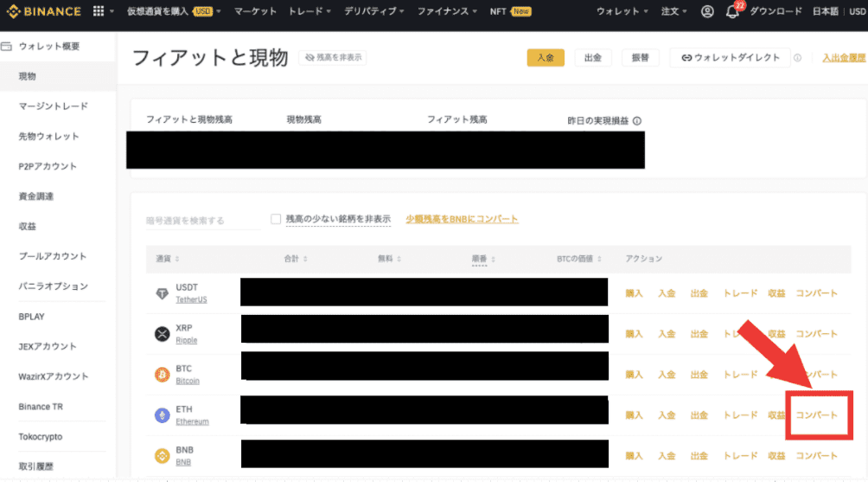This screenshot has height=482, width=868.
Task: Click the ウォレットダイレクト button
Action: point(730,58)
